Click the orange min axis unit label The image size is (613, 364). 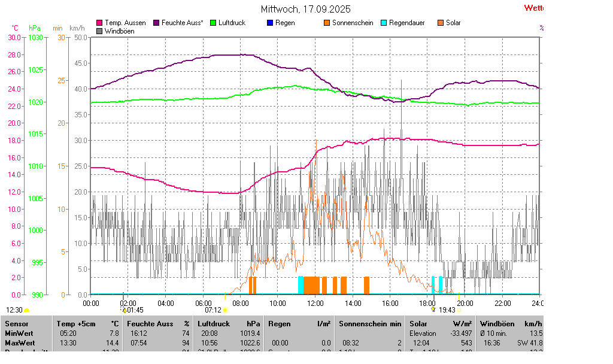pyautogui.click(x=57, y=28)
